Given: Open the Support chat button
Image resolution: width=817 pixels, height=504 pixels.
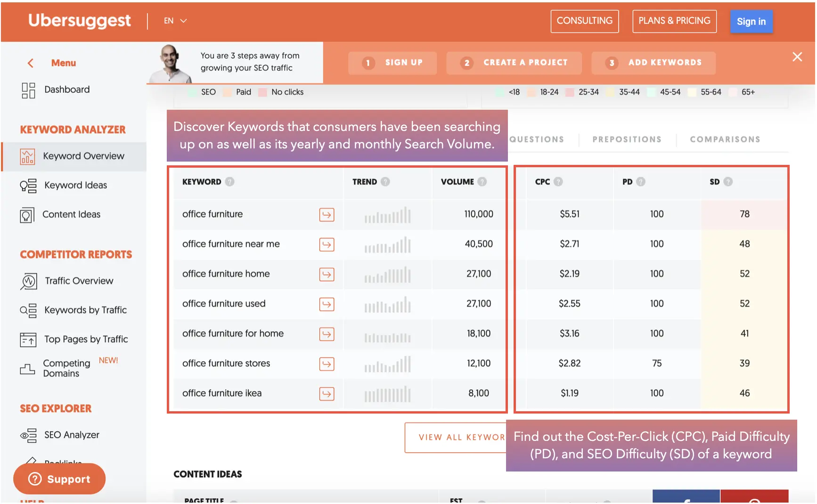Looking at the screenshot, I should click(x=59, y=479).
